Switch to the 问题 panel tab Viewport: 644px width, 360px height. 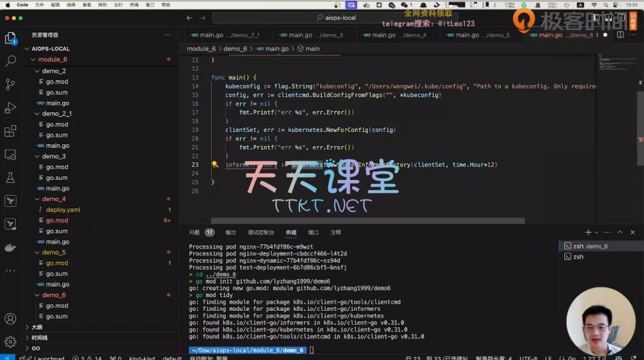pyautogui.click(x=194, y=232)
